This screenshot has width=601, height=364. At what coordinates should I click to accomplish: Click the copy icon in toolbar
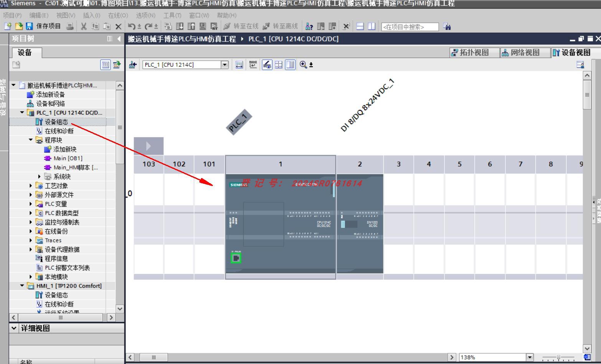tap(95, 26)
